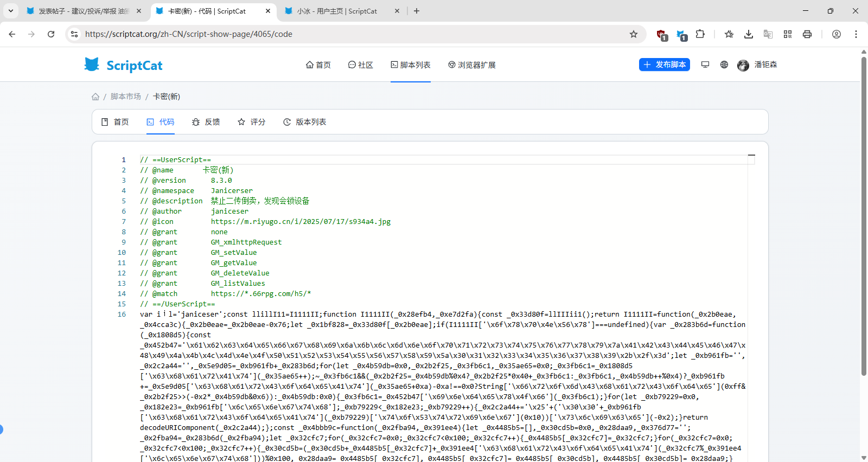868x462 pixels.
Task: Click the page vertical scrollbar thumb
Action: tap(864, 216)
